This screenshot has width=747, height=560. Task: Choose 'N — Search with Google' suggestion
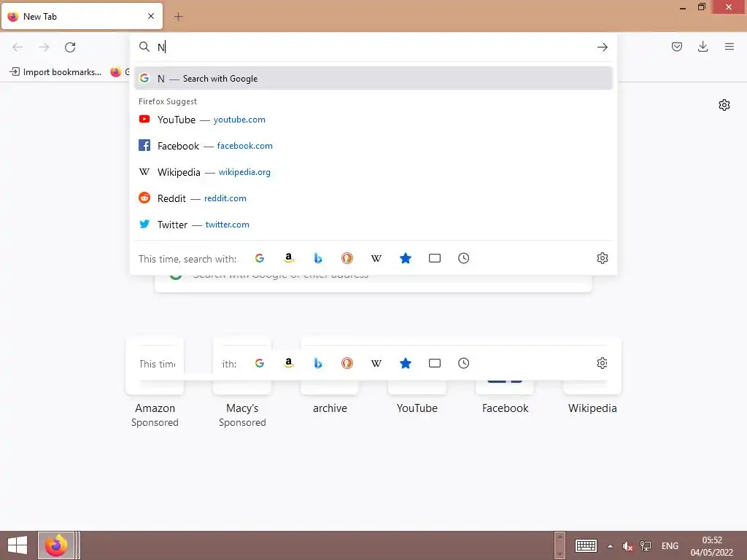coord(373,78)
